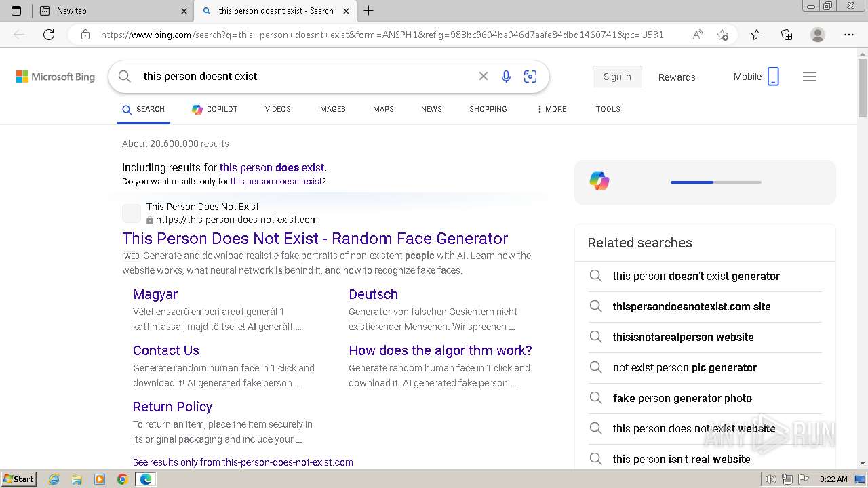Open the browser profile avatar
868x488 pixels.
(x=818, y=35)
